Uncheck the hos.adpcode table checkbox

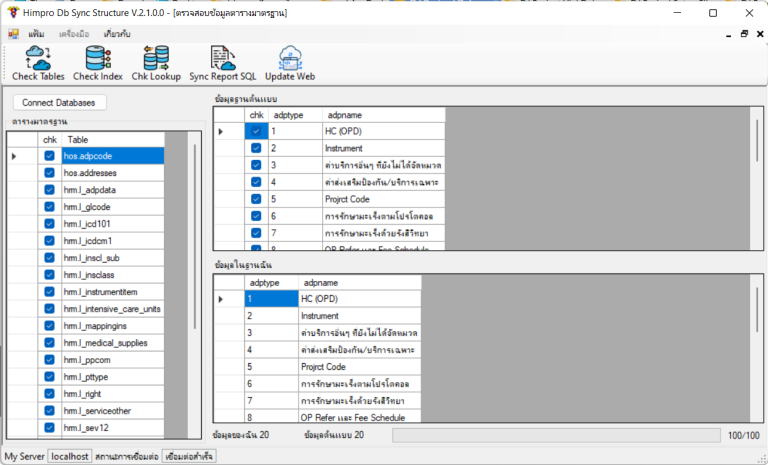point(49,156)
